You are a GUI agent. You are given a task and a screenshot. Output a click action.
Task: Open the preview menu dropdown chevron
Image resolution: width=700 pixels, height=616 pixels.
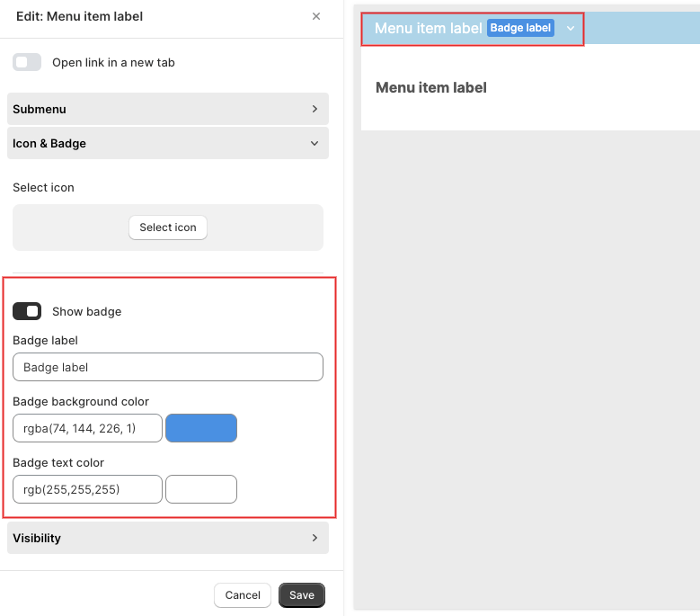pyautogui.click(x=570, y=29)
